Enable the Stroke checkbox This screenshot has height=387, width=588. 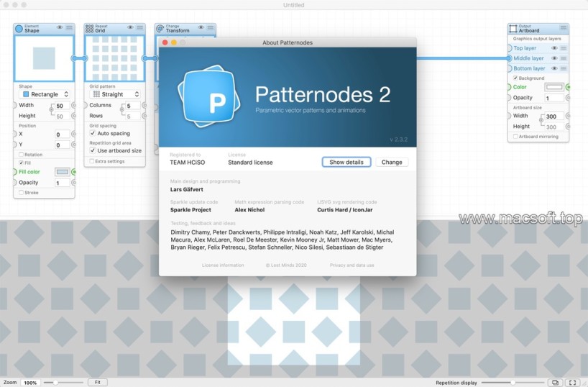coord(22,193)
